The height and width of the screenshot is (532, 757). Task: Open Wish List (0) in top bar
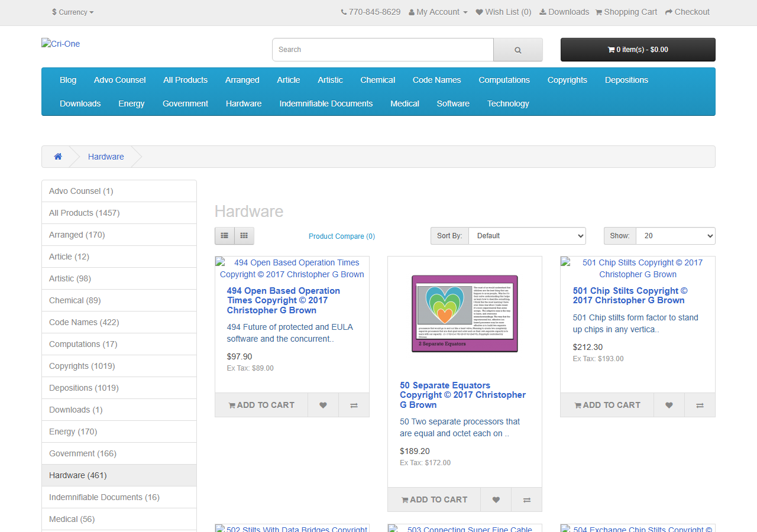pyautogui.click(x=503, y=12)
